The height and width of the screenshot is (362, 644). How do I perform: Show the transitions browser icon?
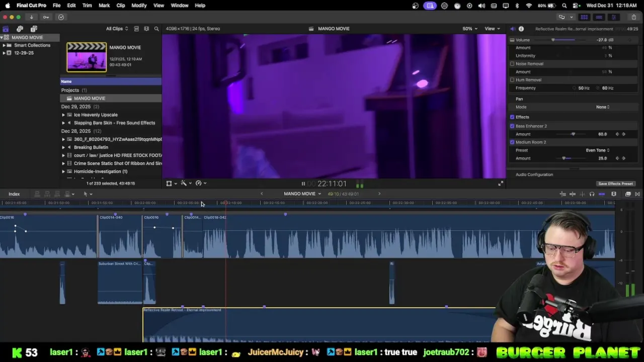(x=637, y=194)
